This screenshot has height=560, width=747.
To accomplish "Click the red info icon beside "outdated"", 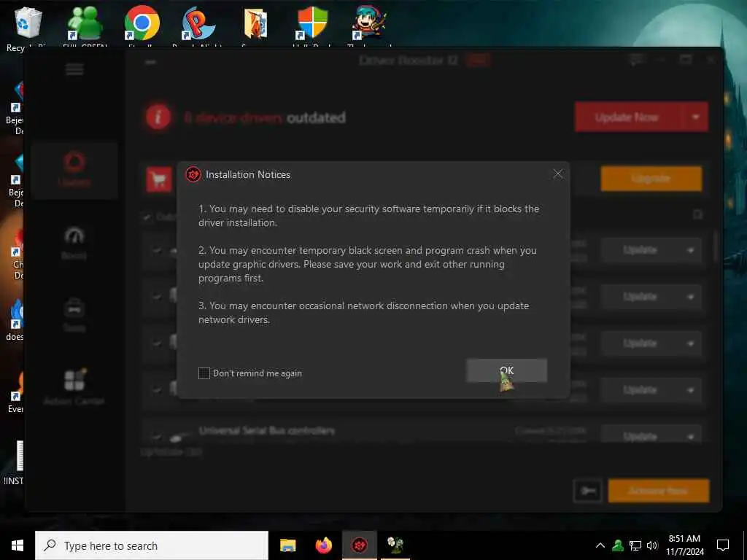I will coord(158,117).
